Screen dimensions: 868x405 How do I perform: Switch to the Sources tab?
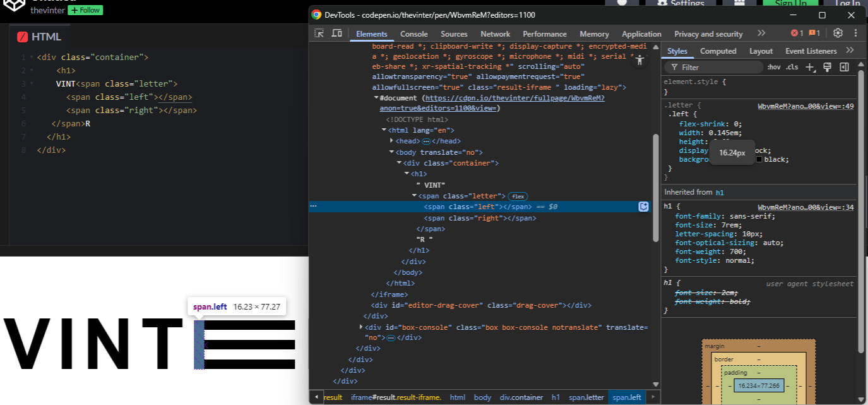point(454,34)
